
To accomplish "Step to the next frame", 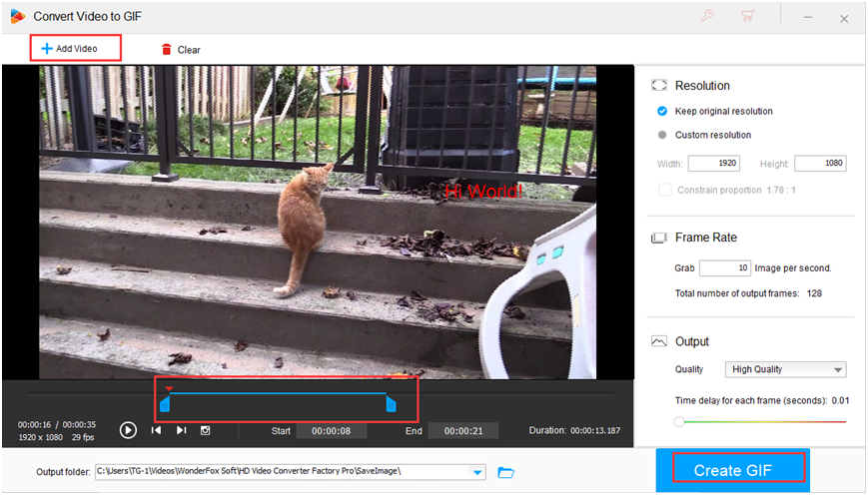I will point(181,430).
